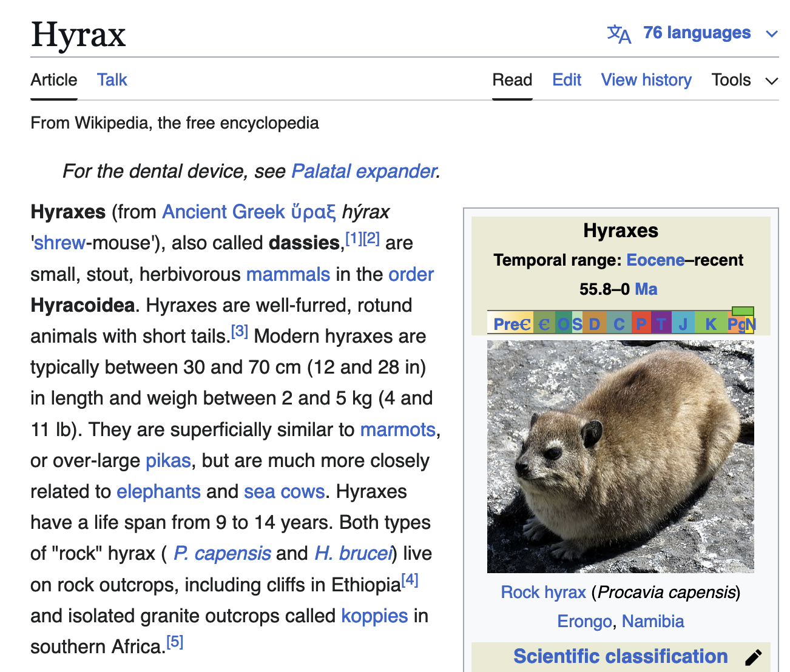Open the Edit tab
This screenshot has width=790, height=672.
567,80
